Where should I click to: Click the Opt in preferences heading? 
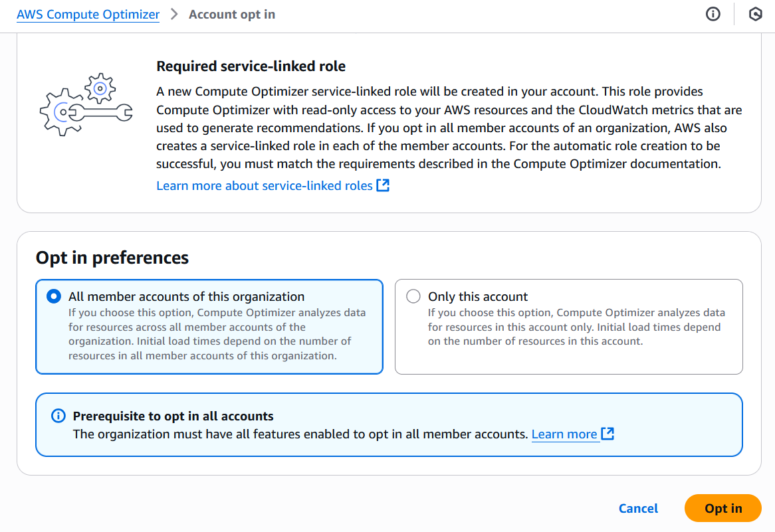112,258
